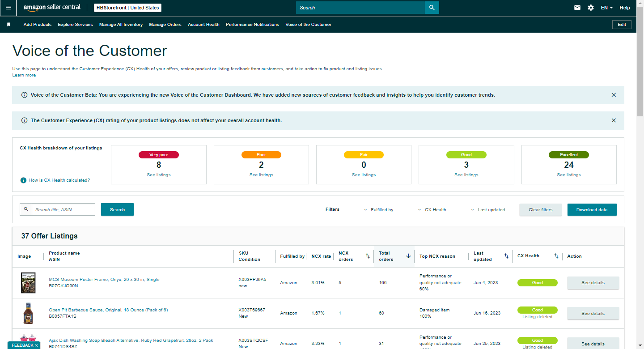This screenshot has width=644, height=349.
Task: Click the Top NCX reason column header
Action: coord(437,256)
